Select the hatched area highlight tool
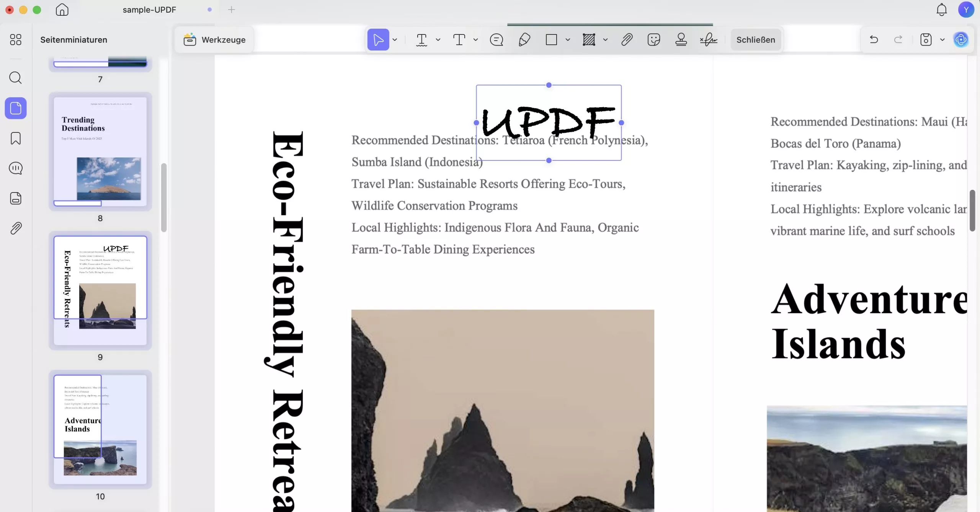 pyautogui.click(x=589, y=40)
